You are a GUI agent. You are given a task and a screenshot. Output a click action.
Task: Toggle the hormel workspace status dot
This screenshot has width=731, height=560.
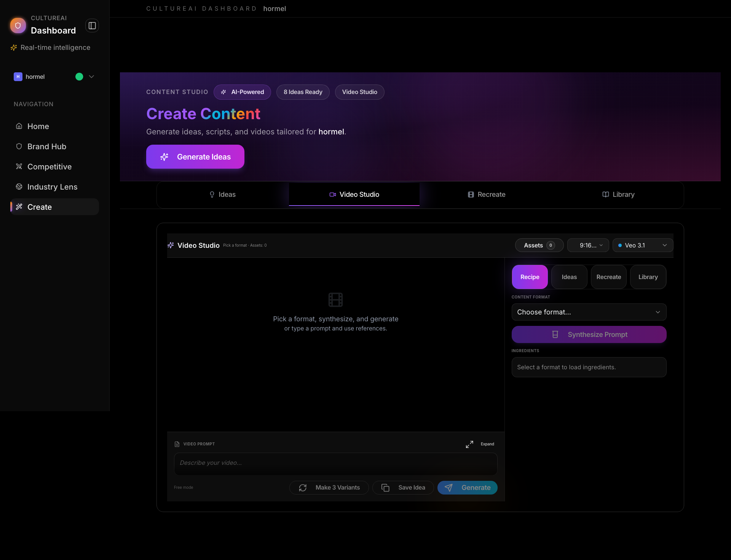click(x=78, y=77)
